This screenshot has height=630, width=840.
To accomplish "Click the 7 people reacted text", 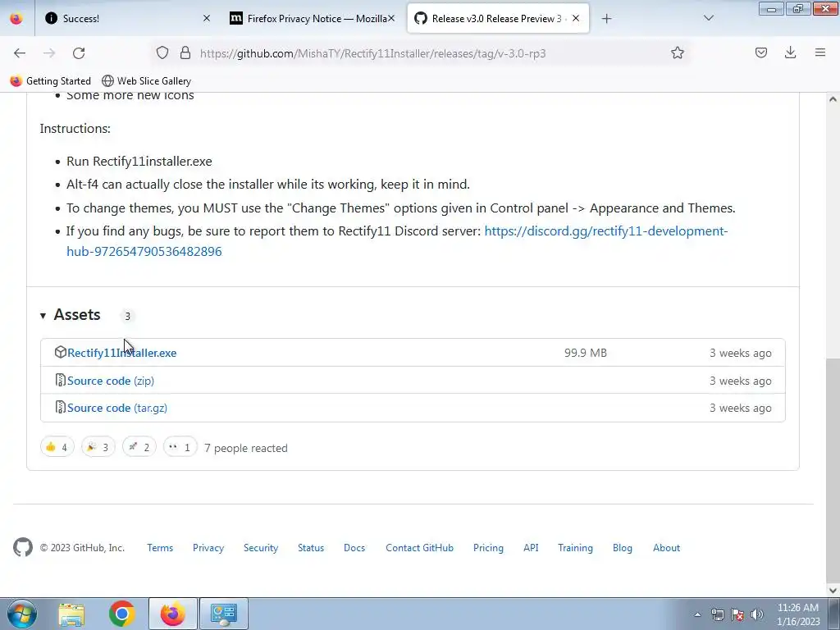I will [246, 448].
